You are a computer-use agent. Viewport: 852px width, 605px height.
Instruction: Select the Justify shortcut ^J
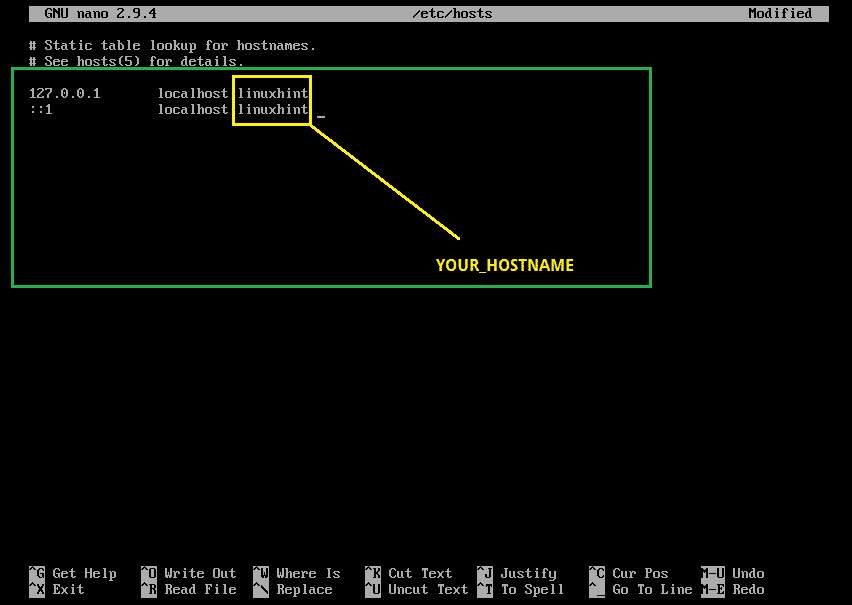530,572
